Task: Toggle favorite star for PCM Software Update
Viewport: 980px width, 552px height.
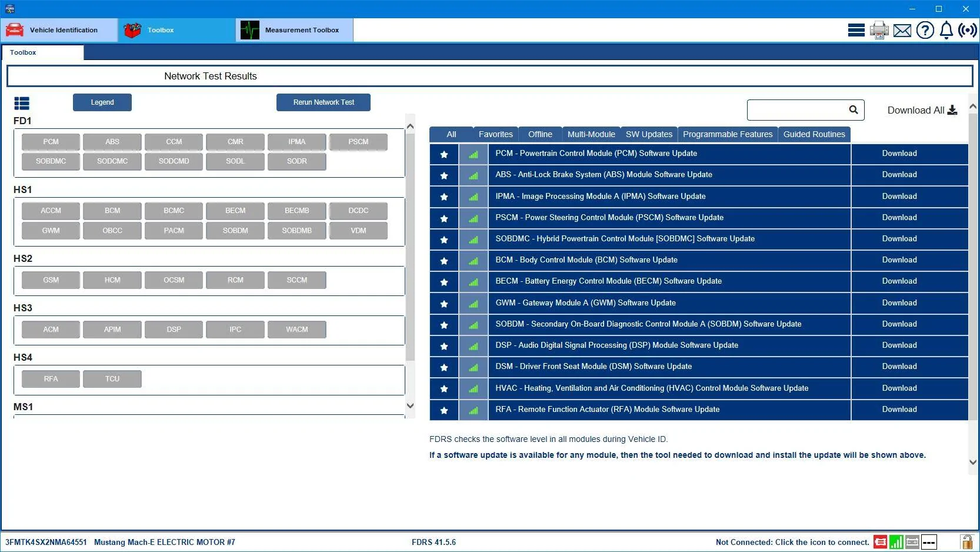Action: point(444,154)
